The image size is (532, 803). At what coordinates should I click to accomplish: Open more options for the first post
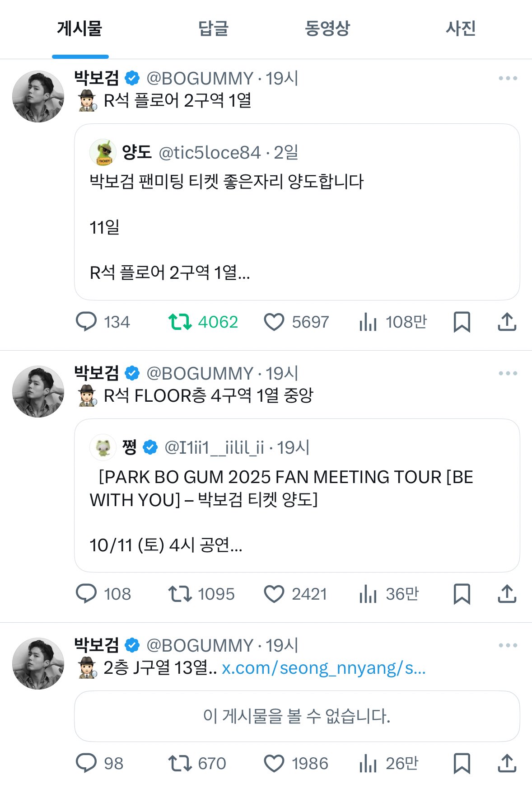tap(508, 78)
